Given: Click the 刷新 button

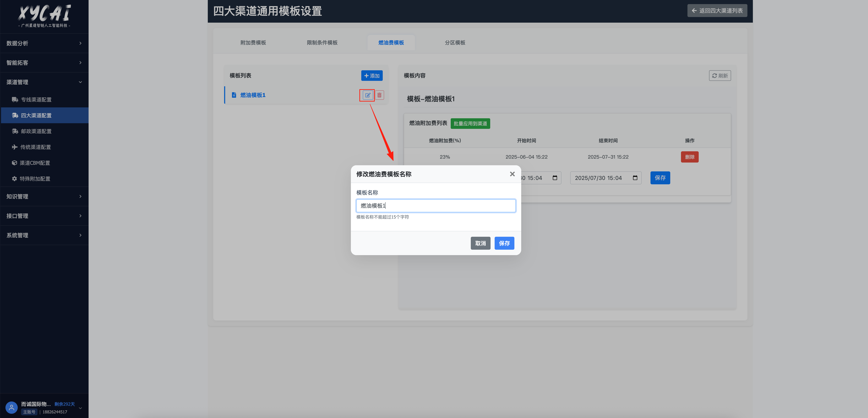Looking at the screenshot, I should pos(720,75).
